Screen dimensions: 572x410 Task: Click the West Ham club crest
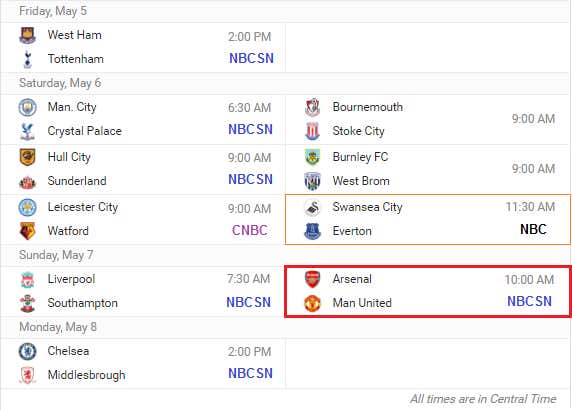coord(27,35)
